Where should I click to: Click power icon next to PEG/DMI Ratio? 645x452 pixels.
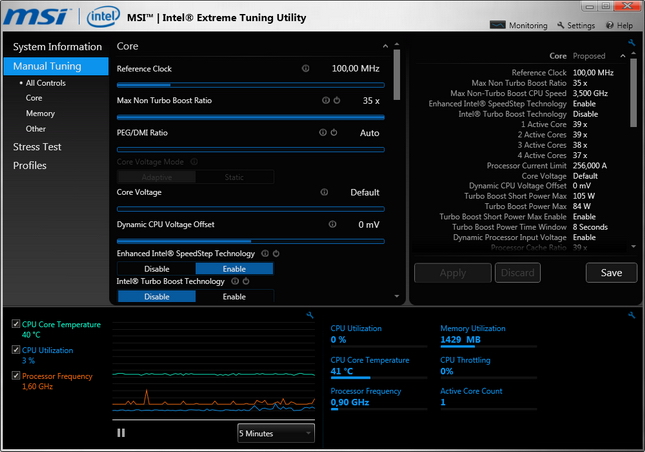(334, 132)
